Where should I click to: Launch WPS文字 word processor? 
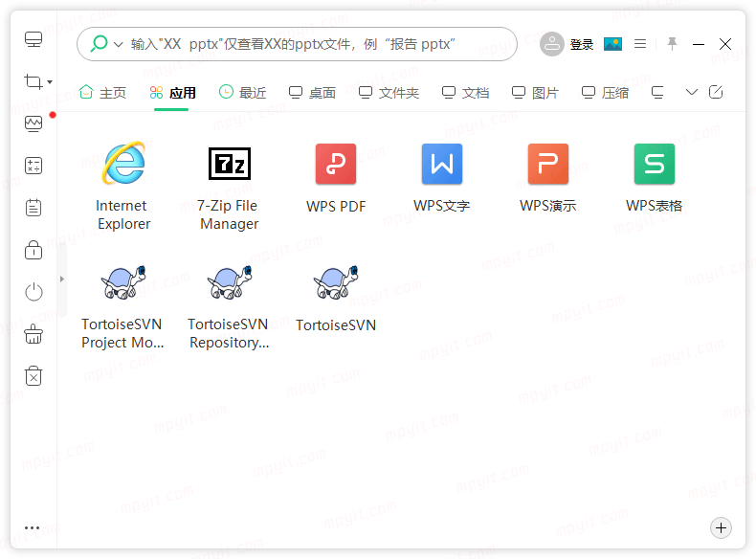coord(442,164)
